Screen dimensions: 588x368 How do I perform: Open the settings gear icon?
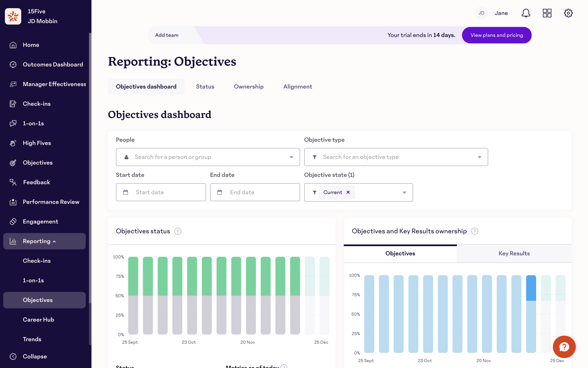pos(568,13)
